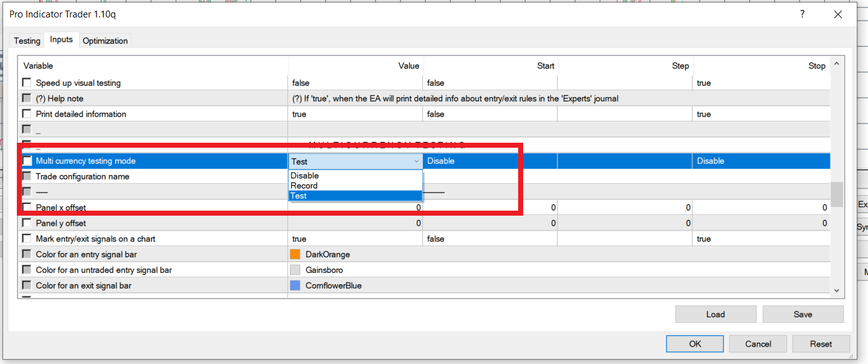
Task: Choose Test from the dropdown list
Action: coord(355,196)
